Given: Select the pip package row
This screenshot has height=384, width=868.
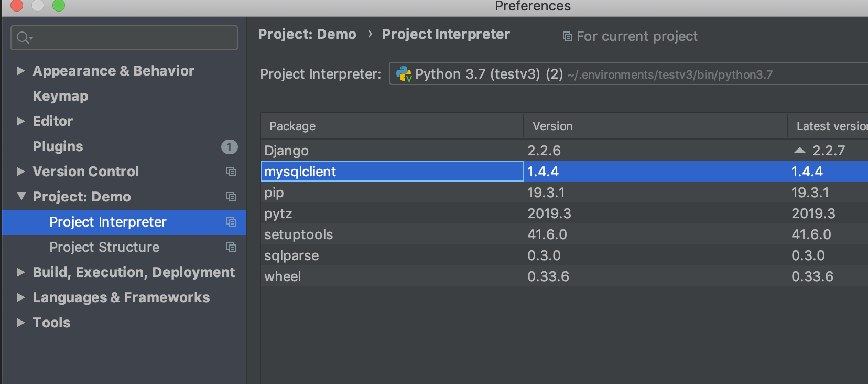Looking at the screenshot, I should pyautogui.click(x=565, y=193).
